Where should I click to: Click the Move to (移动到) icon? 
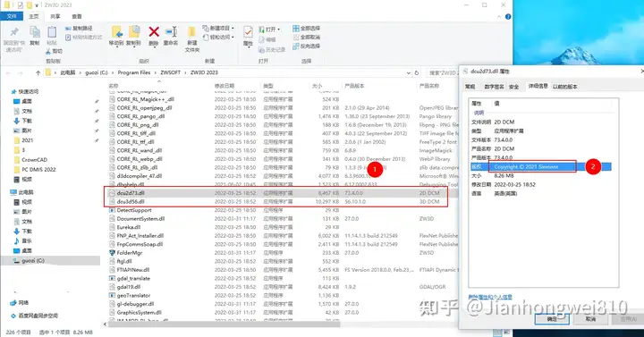(x=116, y=33)
